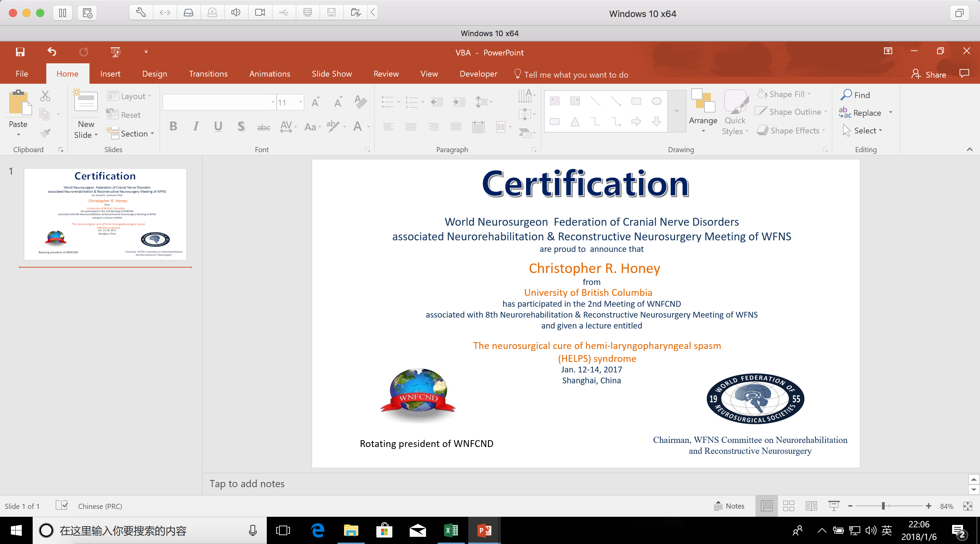Image resolution: width=980 pixels, height=544 pixels.
Task: Open the comments pane icon
Action: click(964, 74)
